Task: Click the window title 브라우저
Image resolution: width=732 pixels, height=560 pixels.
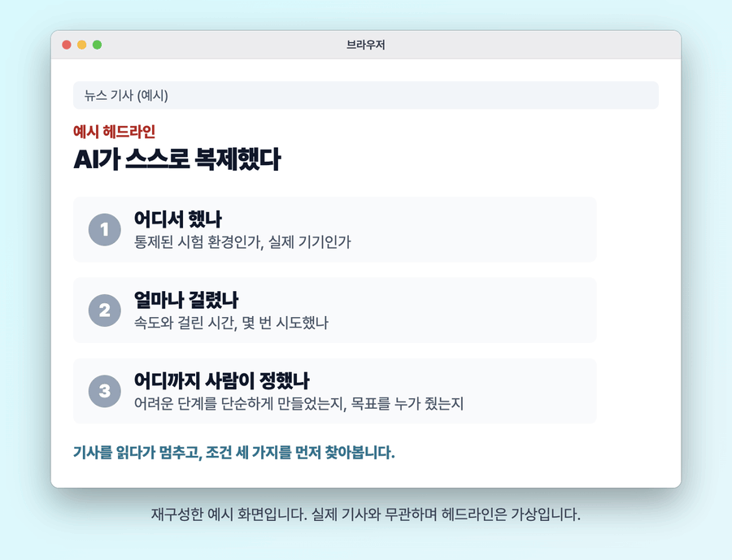Action: coord(365,45)
